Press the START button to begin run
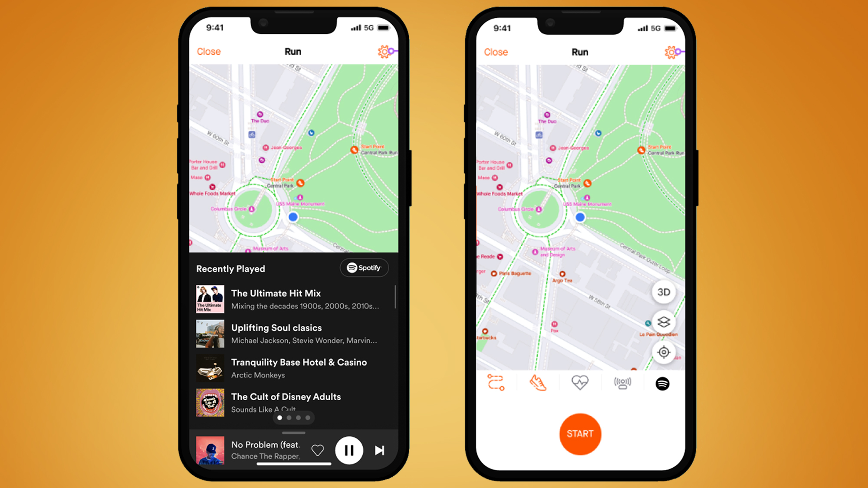This screenshot has height=488, width=868. [579, 433]
